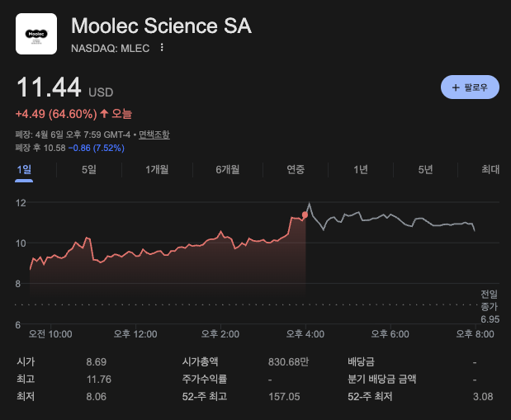This screenshot has height=420, width=511.
Task: Click the 주가수익률 label
Action: tap(205, 379)
